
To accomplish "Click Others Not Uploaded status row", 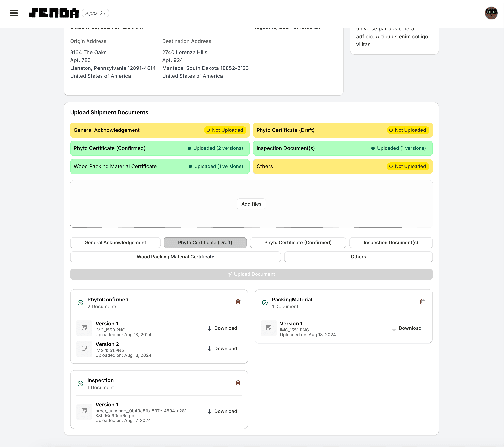I will (x=342, y=166).
